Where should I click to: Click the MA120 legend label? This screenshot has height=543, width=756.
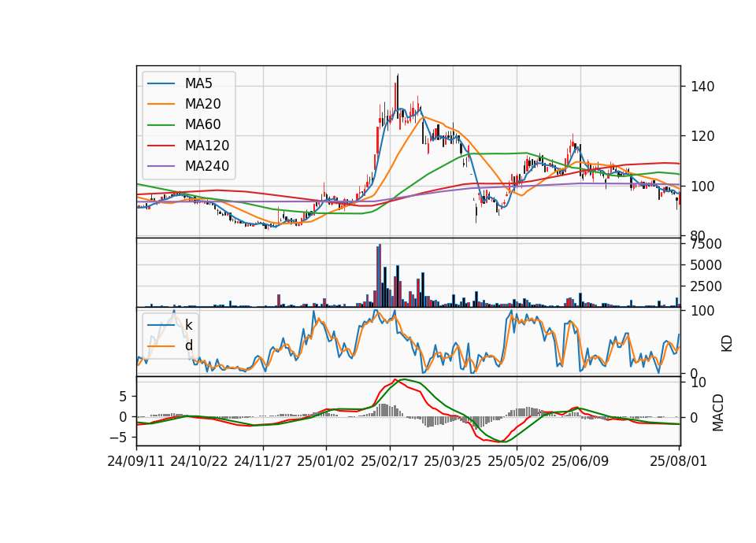[x=207, y=146]
